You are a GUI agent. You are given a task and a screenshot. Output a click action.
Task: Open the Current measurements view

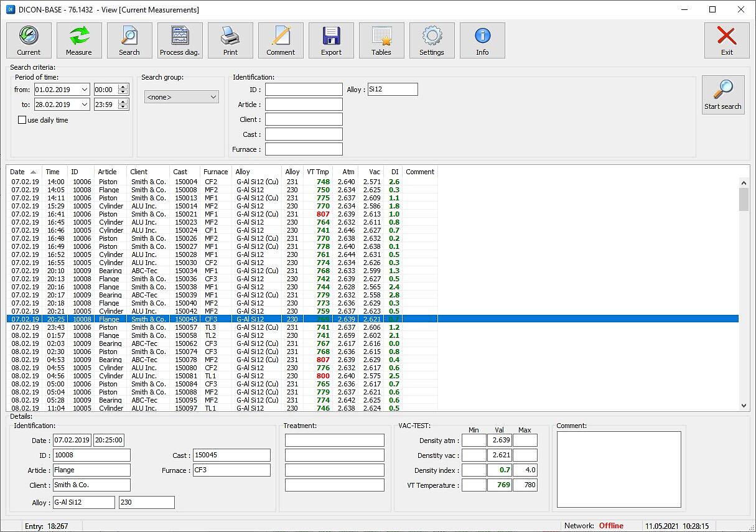29,40
